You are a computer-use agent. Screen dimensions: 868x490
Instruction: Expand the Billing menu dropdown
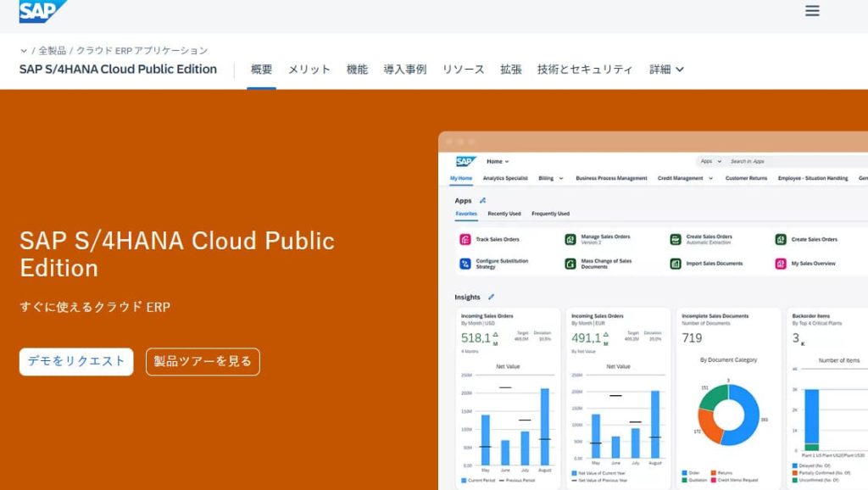[x=551, y=178]
